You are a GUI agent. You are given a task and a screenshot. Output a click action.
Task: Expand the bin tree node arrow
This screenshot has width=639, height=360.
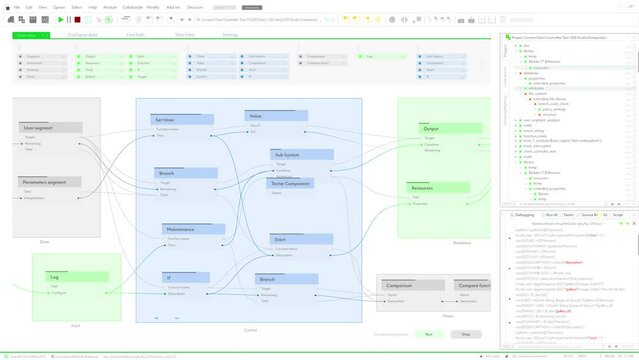516,46
